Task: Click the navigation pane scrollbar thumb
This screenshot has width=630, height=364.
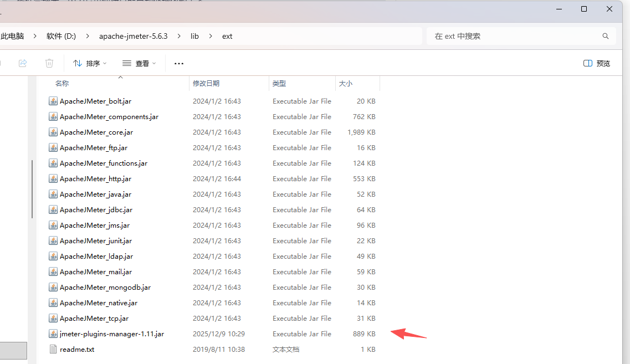Action: click(32, 189)
